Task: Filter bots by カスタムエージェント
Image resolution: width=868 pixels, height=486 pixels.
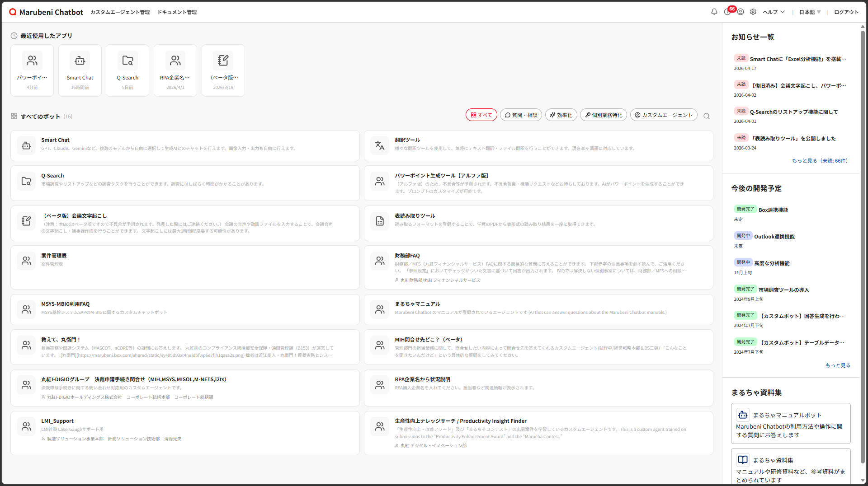Action: tap(664, 115)
